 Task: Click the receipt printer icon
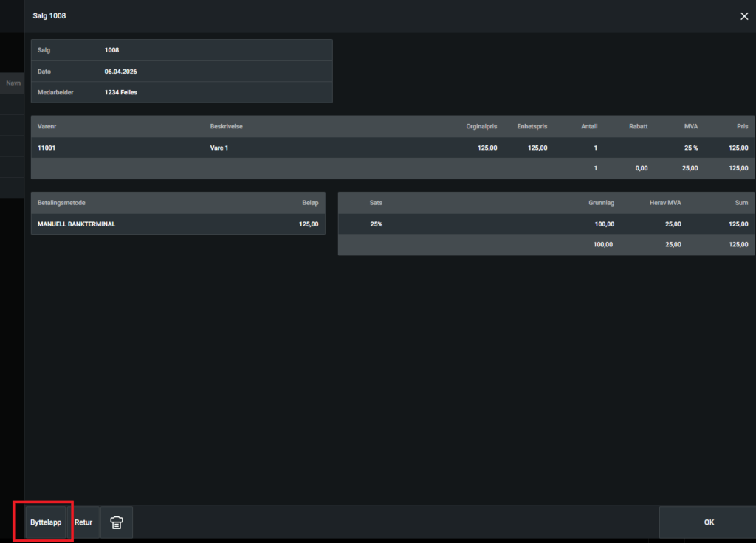coord(116,522)
